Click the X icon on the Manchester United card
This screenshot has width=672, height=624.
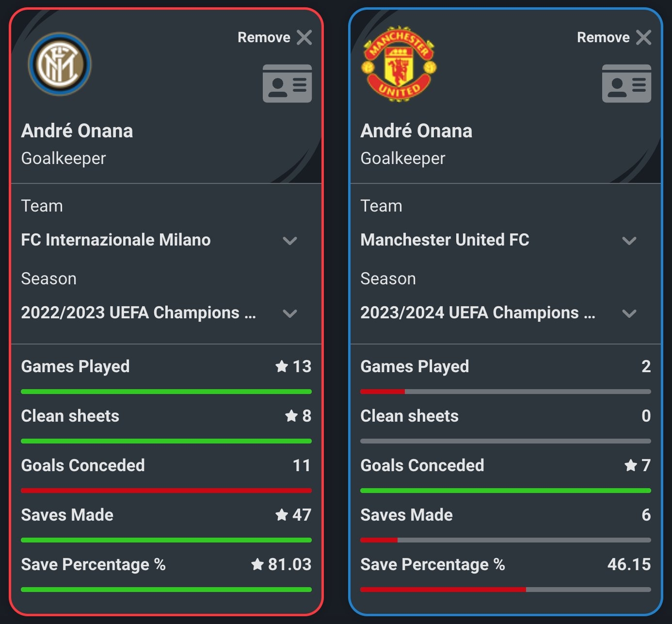(x=644, y=37)
